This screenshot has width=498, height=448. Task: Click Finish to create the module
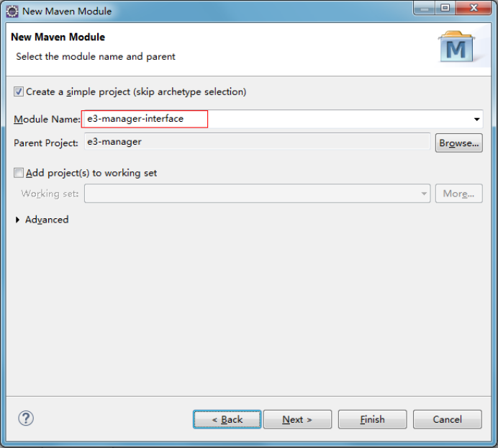pos(372,419)
